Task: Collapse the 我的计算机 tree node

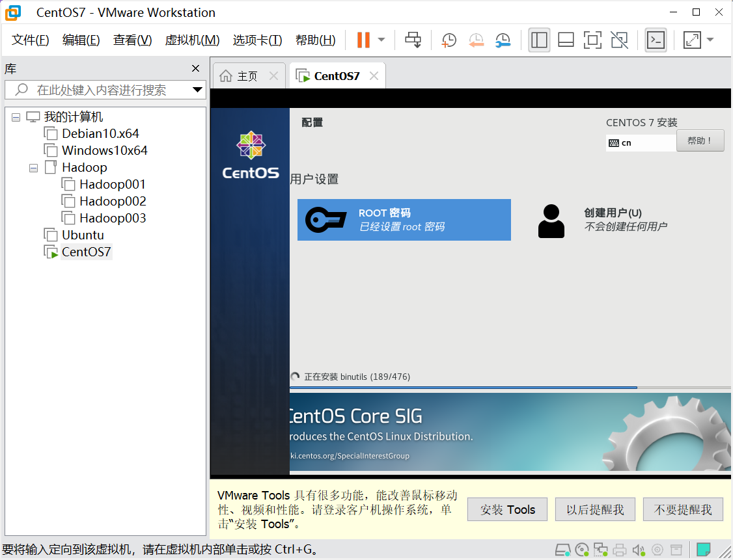Action: tap(16, 117)
